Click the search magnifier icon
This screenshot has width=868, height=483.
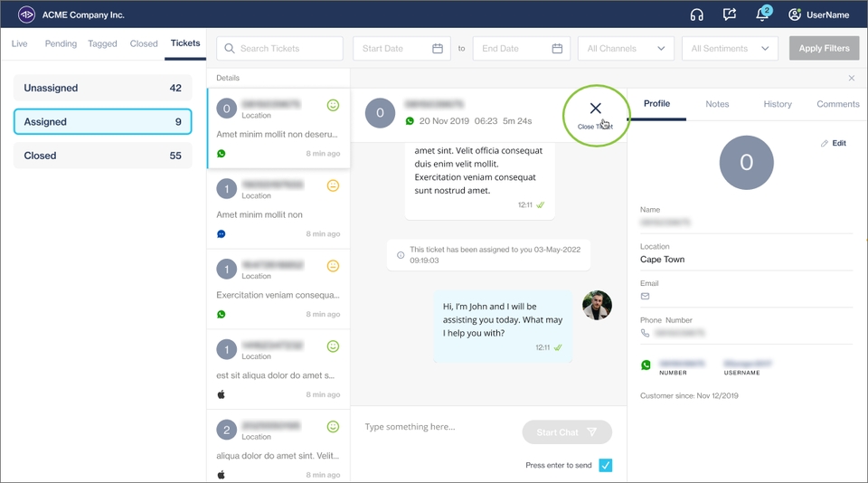point(230,49)
